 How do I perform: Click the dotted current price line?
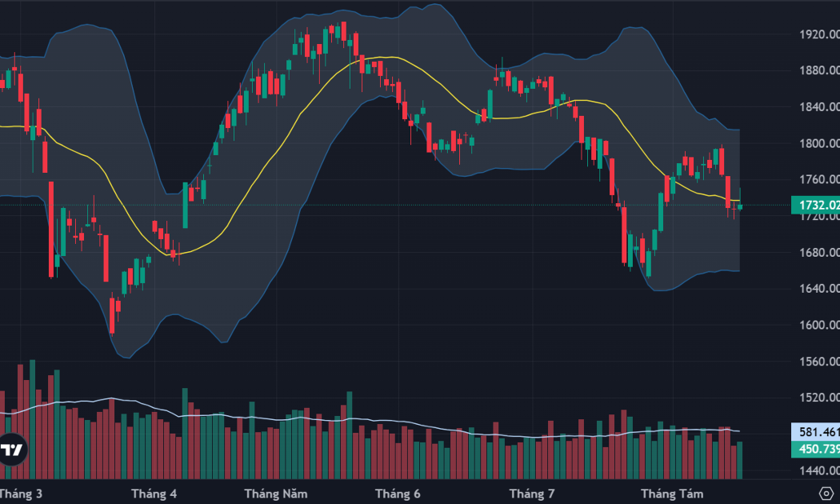(x=395, y=205)
